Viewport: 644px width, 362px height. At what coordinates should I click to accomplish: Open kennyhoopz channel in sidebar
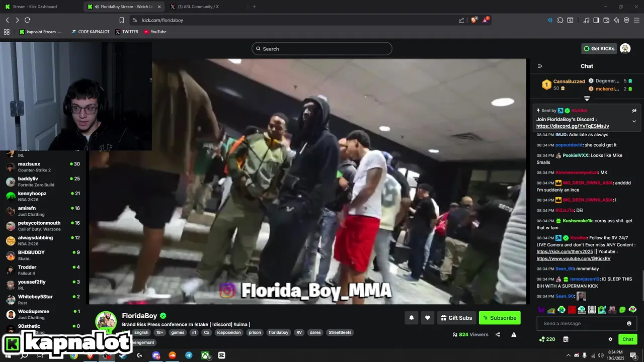[x=43, y=197]
